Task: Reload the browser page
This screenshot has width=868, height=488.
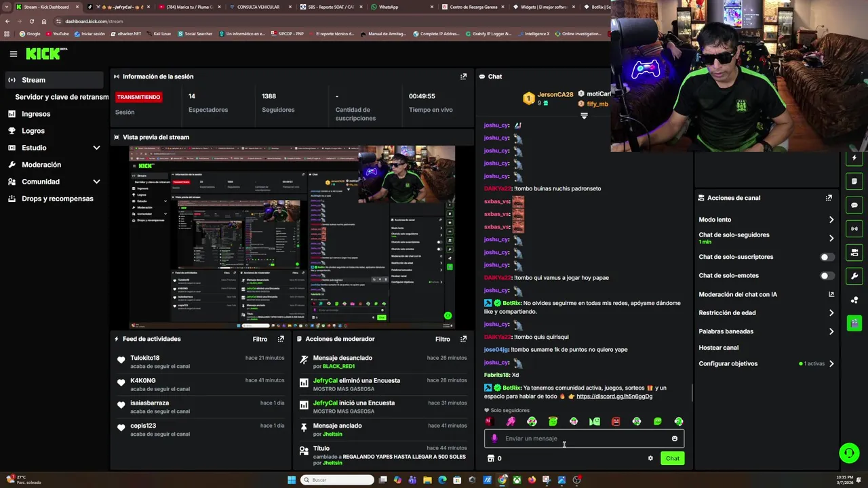Action: (x=31, y=21)
